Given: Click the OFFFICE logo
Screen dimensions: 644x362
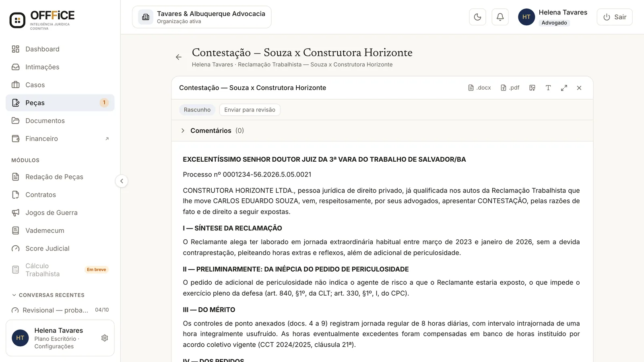Looking at the screenshot, I should coord(42,19).
